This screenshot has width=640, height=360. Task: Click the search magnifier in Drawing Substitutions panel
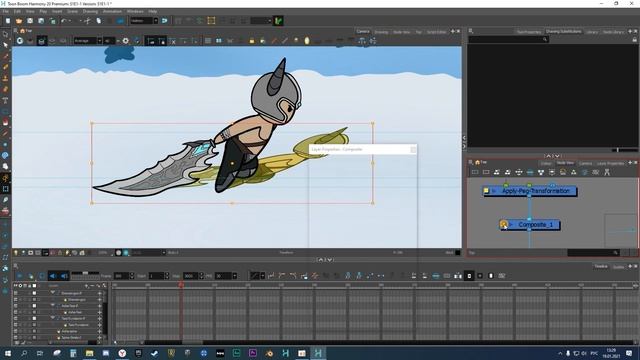pyautogui.click(x=545, y=40)
